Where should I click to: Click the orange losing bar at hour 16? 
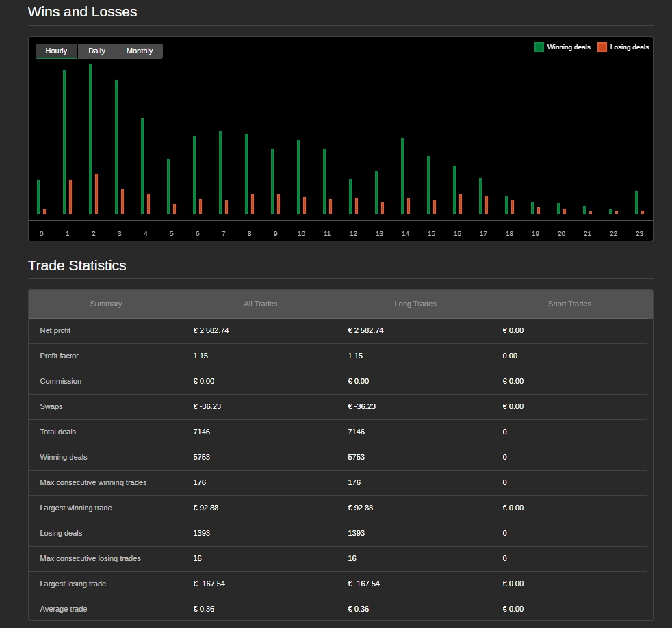tap(461, 204)
